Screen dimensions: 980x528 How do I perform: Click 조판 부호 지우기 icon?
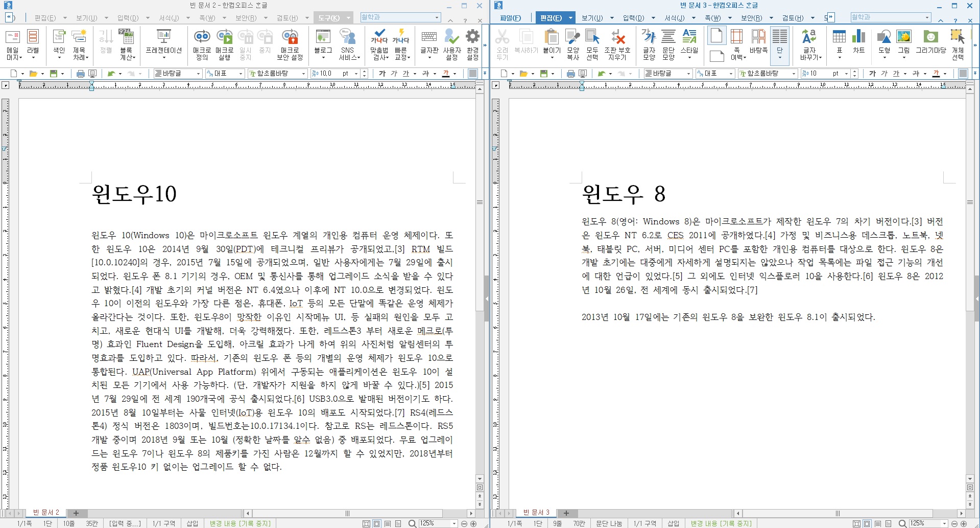pyautogui.click(x=617, y=44)
